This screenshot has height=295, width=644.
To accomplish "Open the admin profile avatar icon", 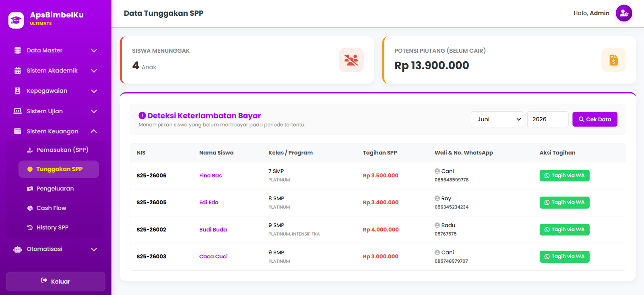I will (624, 13).
